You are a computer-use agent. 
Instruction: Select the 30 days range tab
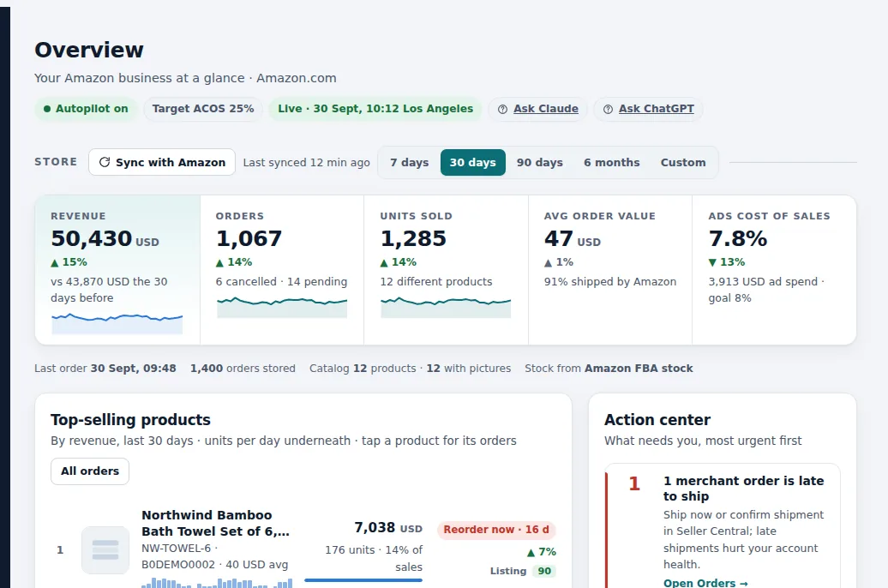[x=473, y=163]
